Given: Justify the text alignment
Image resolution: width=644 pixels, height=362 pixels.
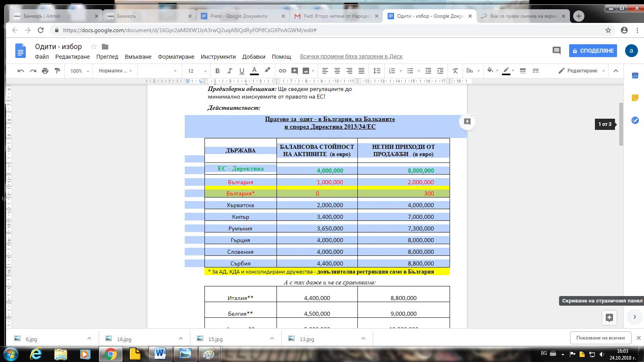Looking at the screenshot, I should click(361, 71).
